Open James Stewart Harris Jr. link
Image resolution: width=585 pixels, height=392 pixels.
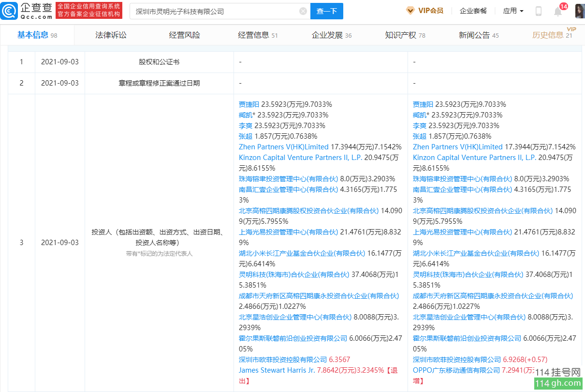(277, 370)
